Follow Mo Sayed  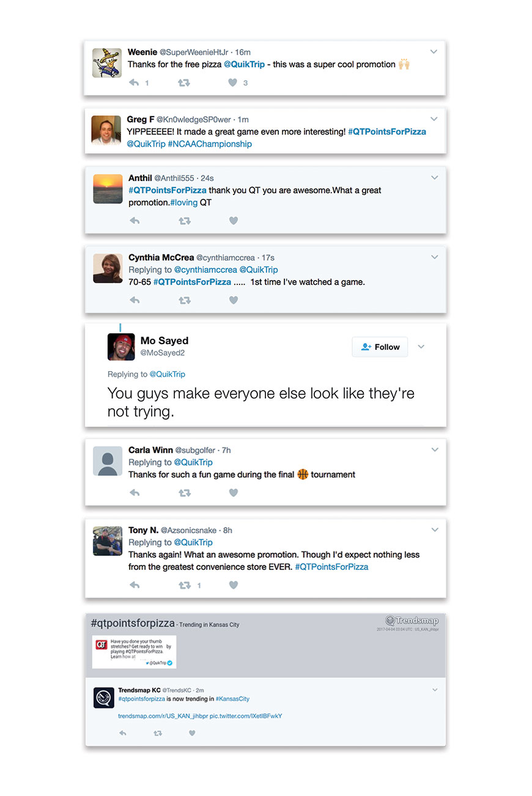380,347
